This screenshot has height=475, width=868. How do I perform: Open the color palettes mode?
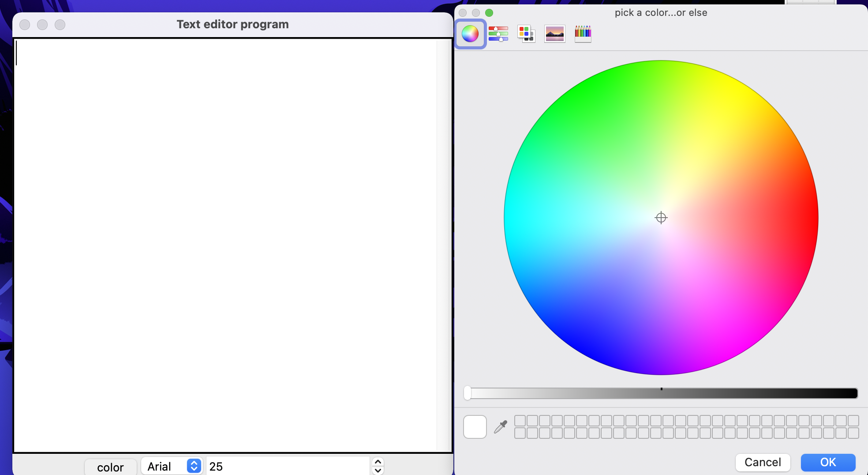[526, 34]
